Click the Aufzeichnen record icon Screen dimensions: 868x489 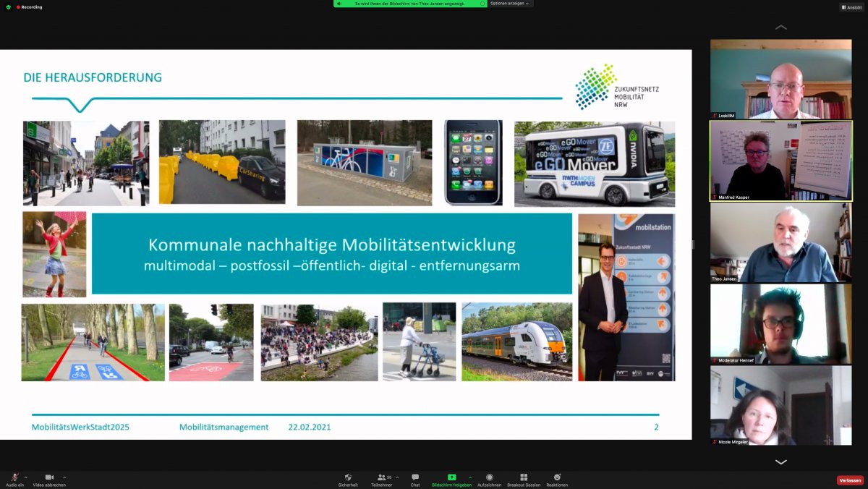click(x=490, y=478)
